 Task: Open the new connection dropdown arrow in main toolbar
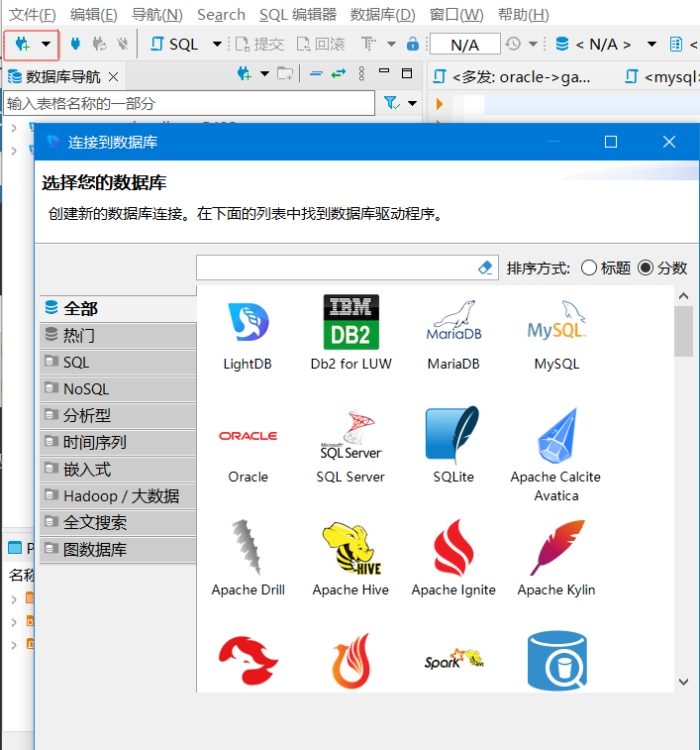[x=46, y=44]
